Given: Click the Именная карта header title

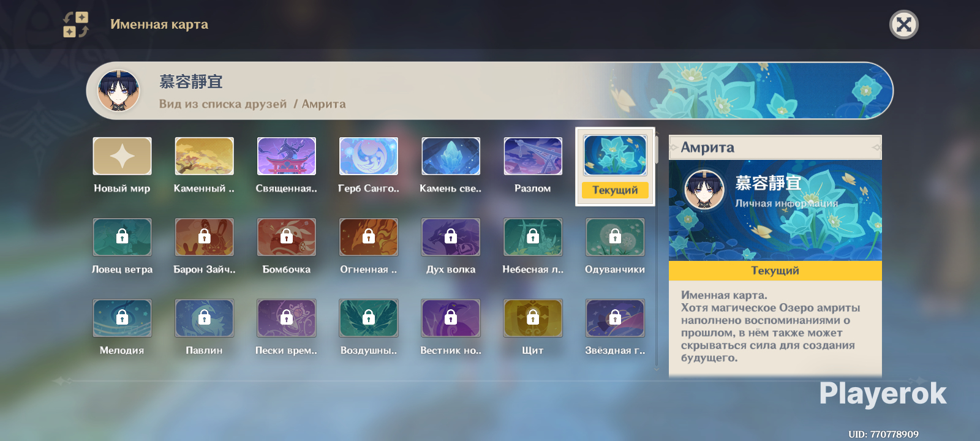Looking at the screenshot, I should click(159, 24).
